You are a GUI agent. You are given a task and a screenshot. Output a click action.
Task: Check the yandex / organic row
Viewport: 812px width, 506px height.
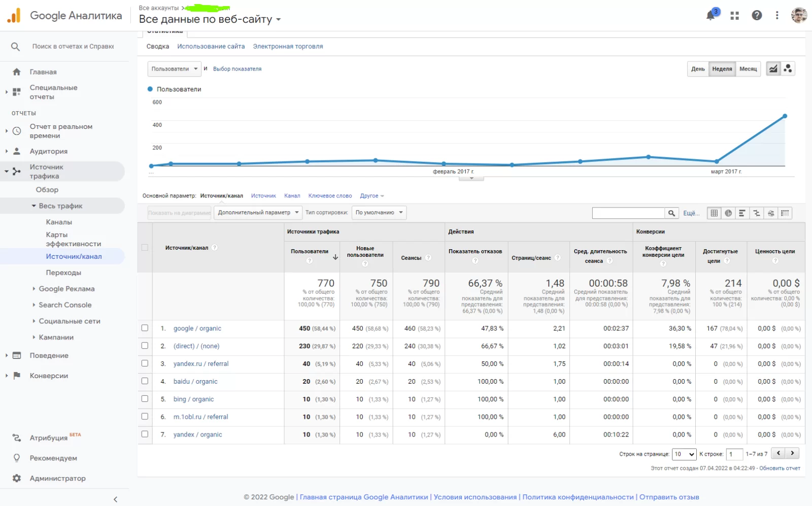point(145,434)
